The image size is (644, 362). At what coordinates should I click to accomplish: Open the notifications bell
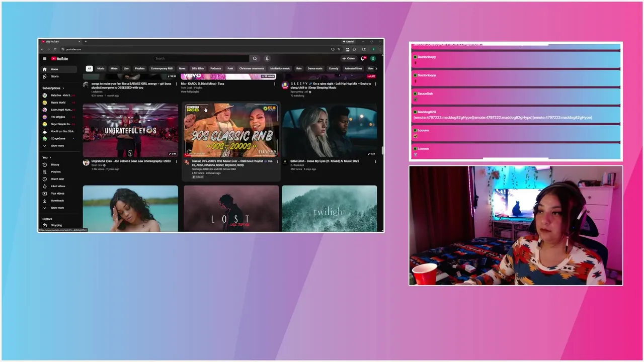[x=363, y=59]
